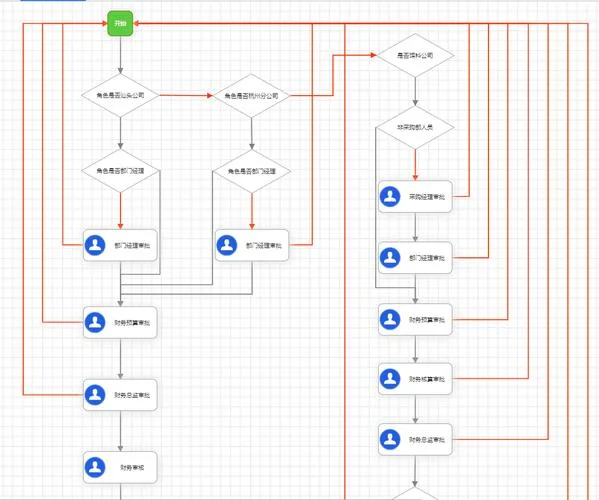Click user icon of 财务审核 node
Viewport: 599px width, 500px height.
(95, 468)
